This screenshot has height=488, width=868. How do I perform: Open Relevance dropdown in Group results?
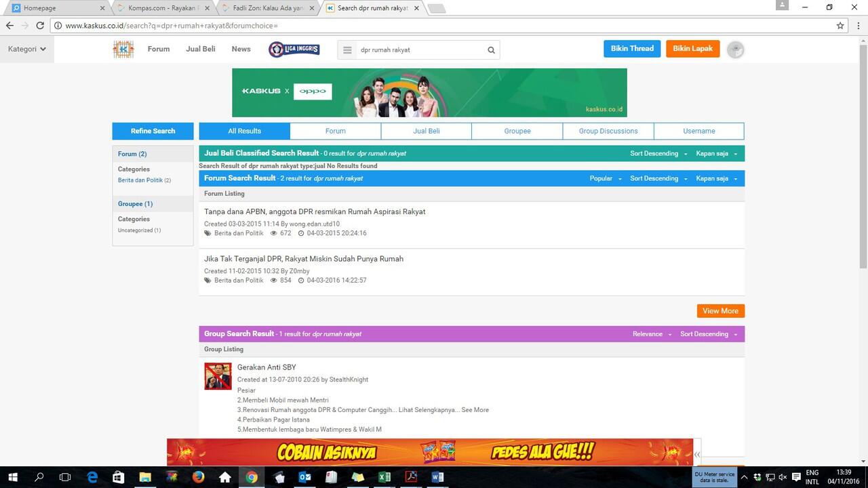coord(652,334)
